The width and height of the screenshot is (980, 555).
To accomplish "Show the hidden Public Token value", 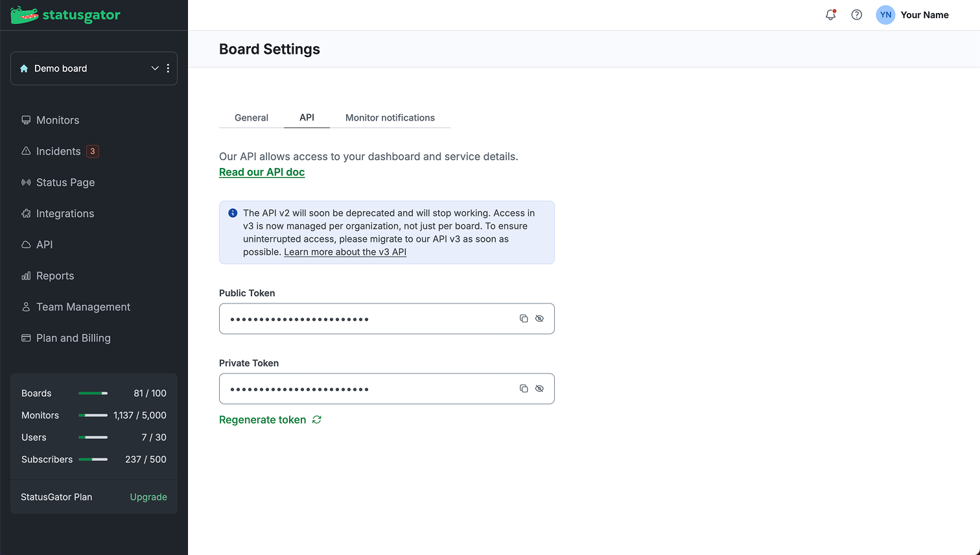I will (539, 319).
